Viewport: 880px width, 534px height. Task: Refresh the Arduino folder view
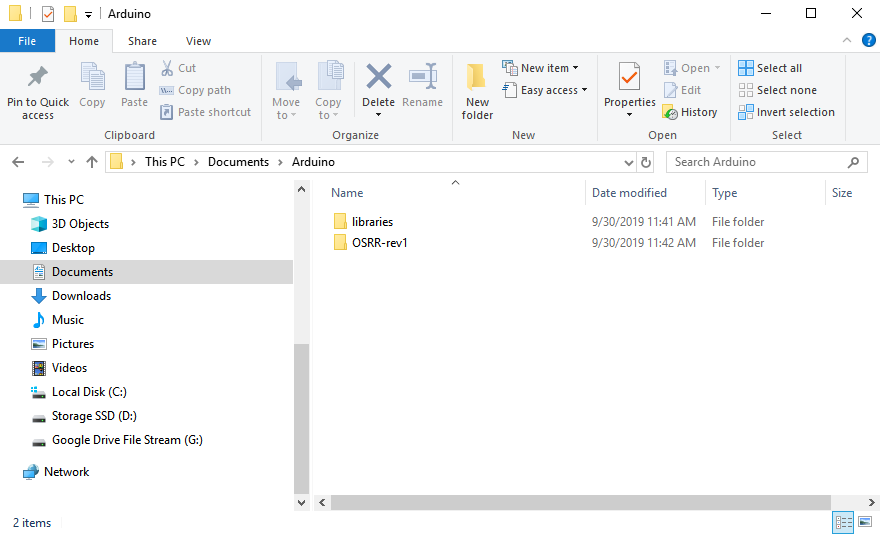646,162
